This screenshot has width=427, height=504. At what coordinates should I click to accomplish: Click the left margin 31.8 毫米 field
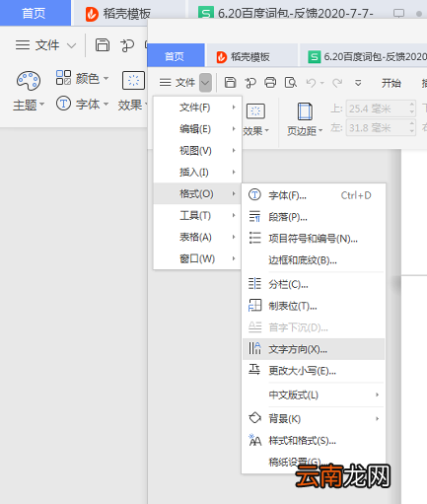378,127
